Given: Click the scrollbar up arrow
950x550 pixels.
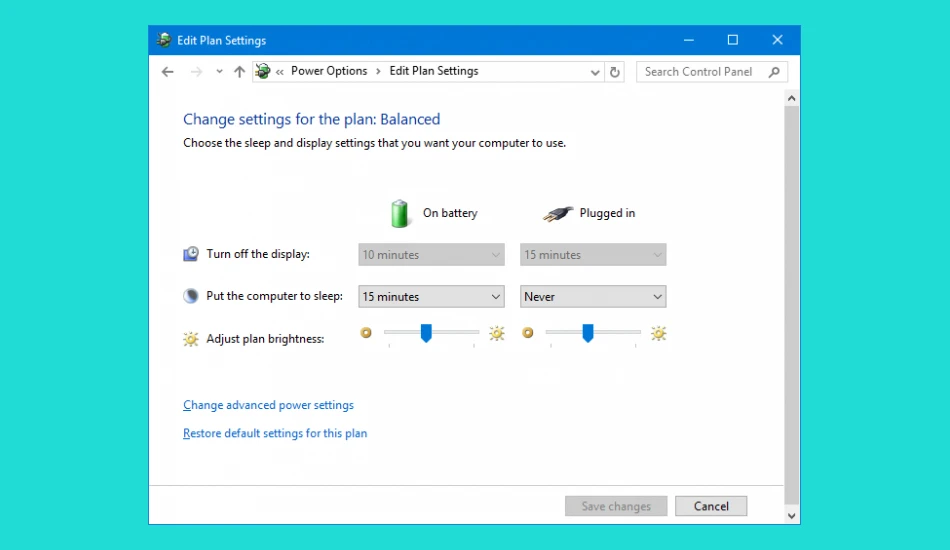Looking at the screenshot, I should click(x=791, y=98).
